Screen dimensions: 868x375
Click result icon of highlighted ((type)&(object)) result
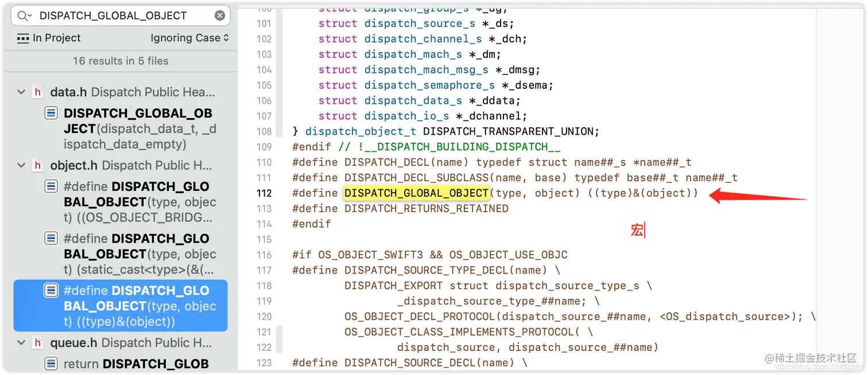tap(51, 291)
